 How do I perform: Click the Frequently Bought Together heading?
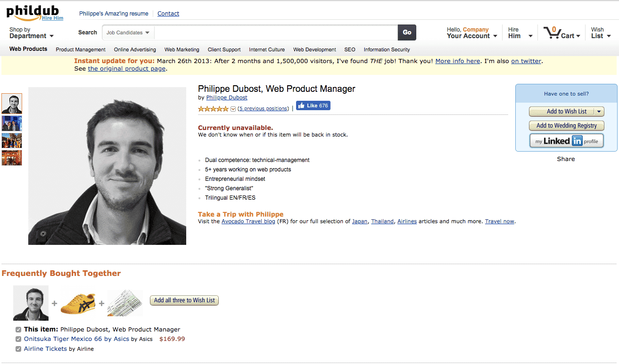point(61,274)
